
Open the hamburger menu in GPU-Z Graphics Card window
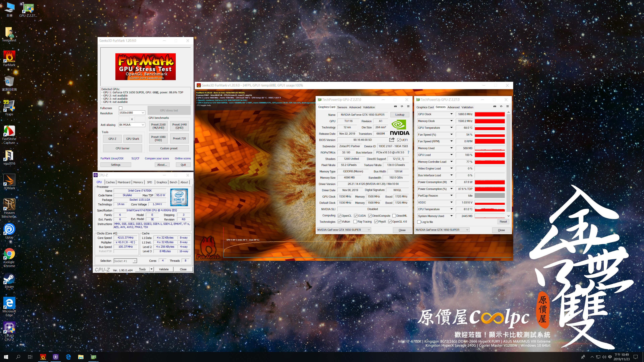point(408,106)
